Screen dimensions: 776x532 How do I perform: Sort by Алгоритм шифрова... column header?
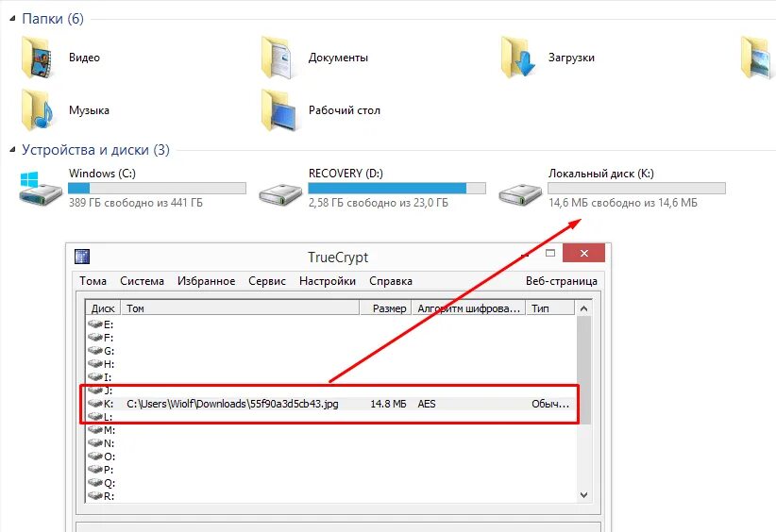click(468, 308)
